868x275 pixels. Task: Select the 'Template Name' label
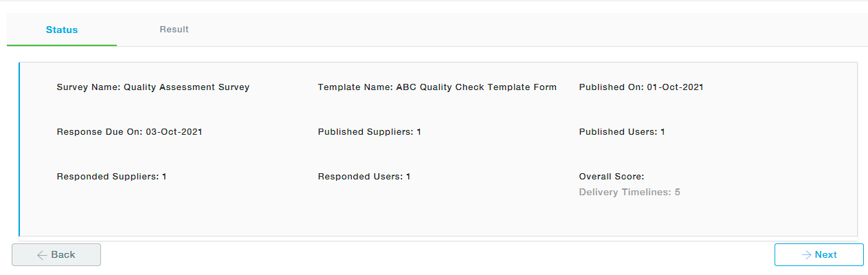[x=355, y=87]
